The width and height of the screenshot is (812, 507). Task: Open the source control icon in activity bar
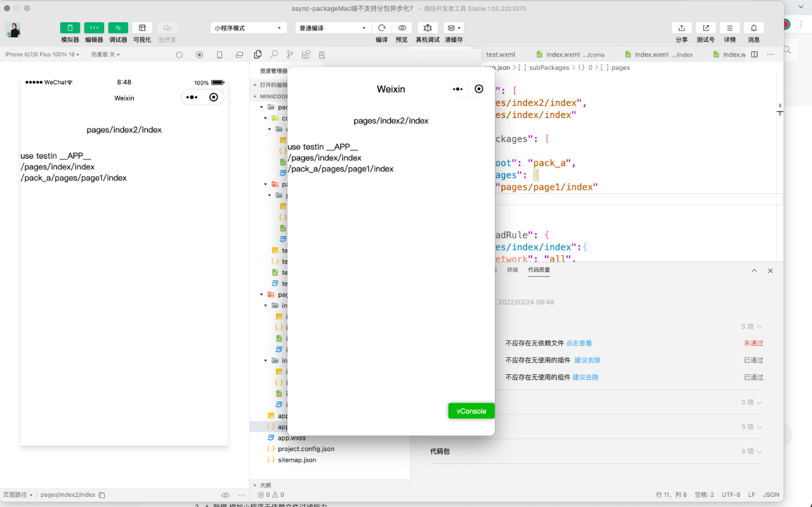tap(290, 55)
